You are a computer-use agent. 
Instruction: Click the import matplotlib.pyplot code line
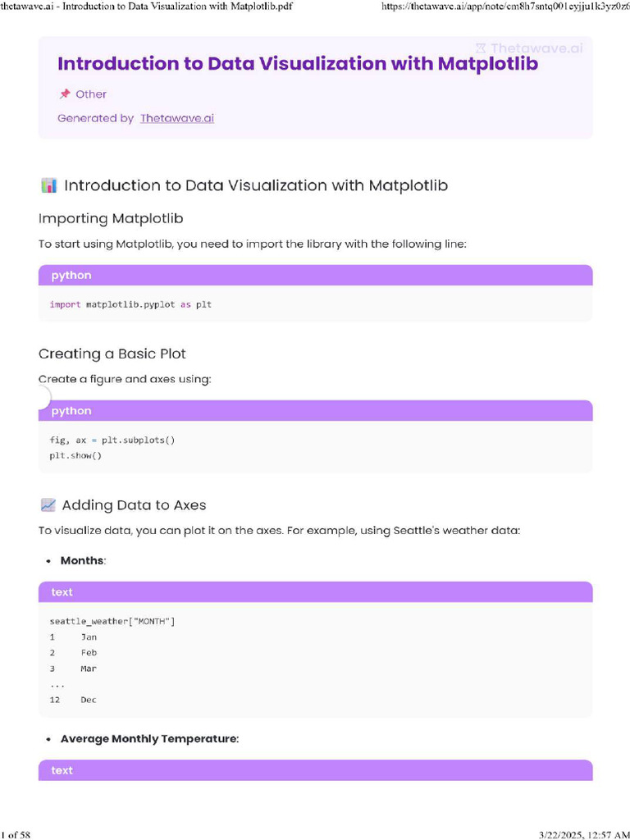(x=130, y=304)
